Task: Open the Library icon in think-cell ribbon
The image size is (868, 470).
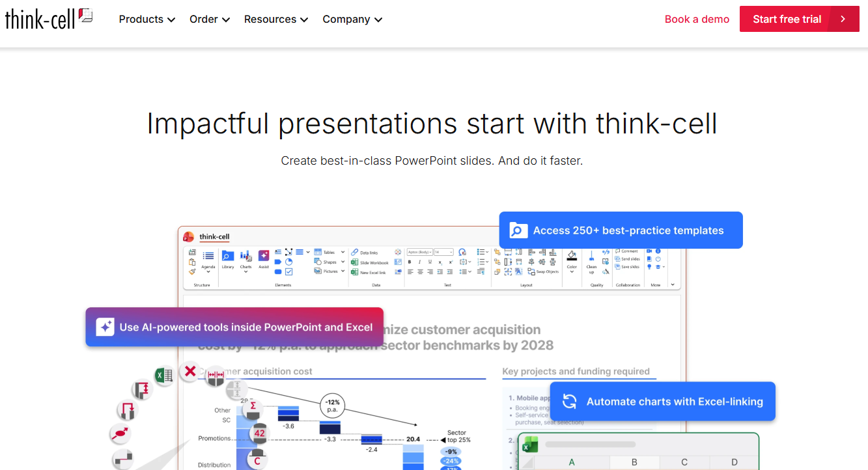Action: pos(228,258)
